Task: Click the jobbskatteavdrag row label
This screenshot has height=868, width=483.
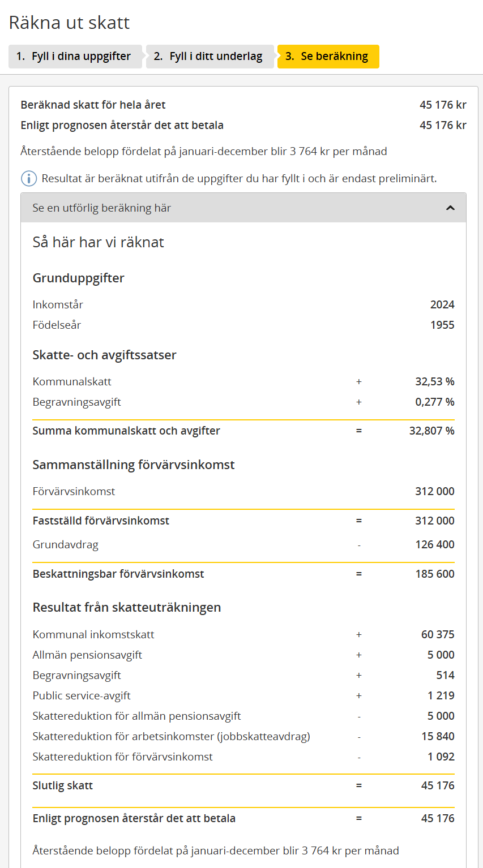Action: click(171, 736)
